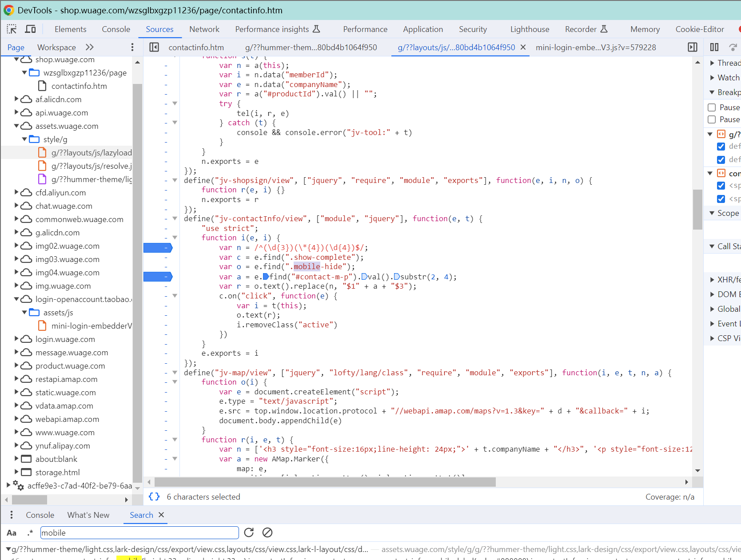Select the mini-login-embe...V3.js file tab
741x560 pixels.
pos(596,47)
